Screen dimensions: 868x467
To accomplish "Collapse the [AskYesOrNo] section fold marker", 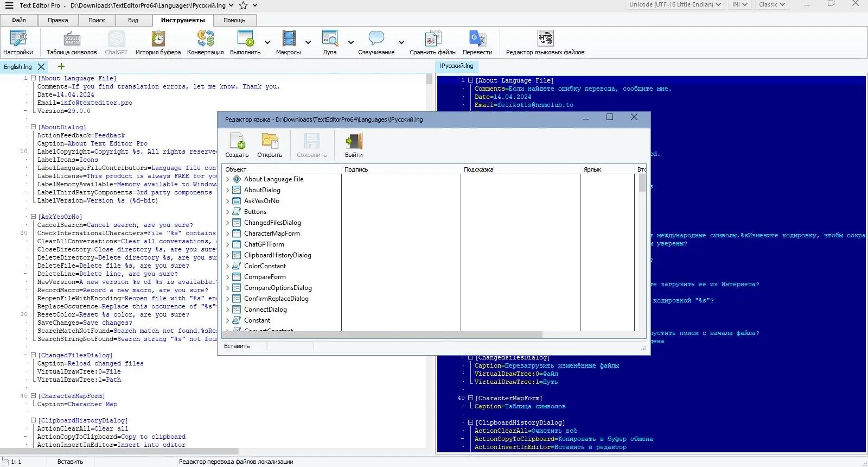I will coord(33,217).
